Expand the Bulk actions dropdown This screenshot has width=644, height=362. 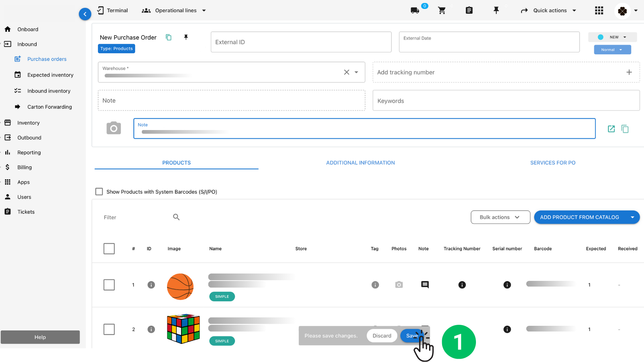click(x=500, y=217)
